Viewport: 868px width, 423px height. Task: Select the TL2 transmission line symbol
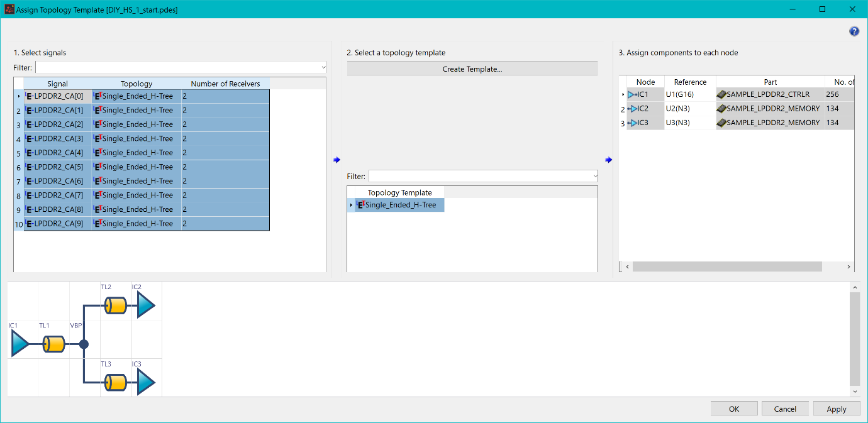[x=116, y=306]
